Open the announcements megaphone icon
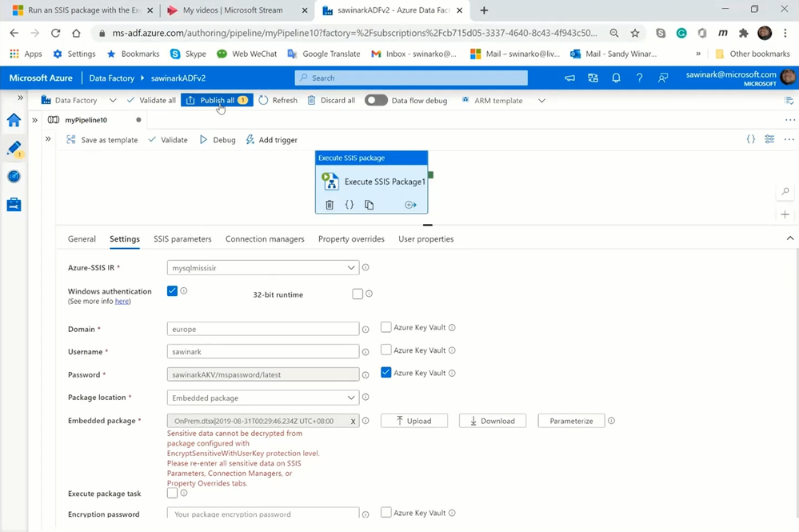This screenshot has width=799, height=532. tap(569, 78)
